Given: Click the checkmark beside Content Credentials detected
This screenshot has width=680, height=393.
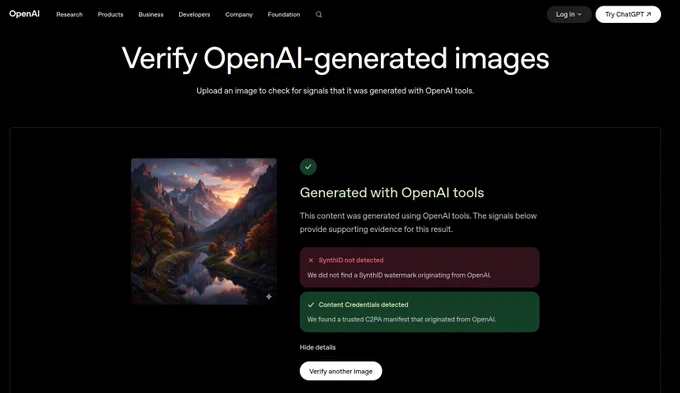Looking at the screenshot, I should [311, 305].
